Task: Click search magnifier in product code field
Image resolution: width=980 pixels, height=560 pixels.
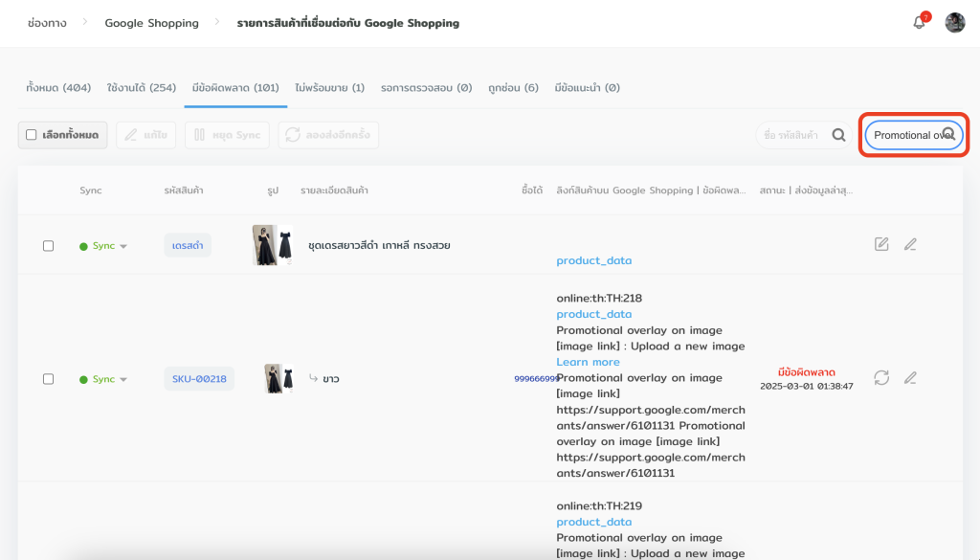Action: [x=838, y=135]
